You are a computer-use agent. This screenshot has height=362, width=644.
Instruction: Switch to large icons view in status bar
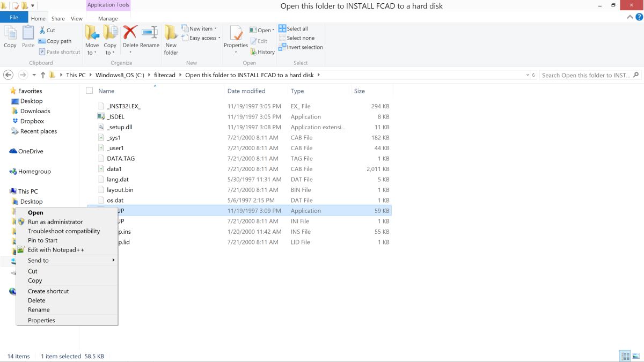click(x=636, y=356)
